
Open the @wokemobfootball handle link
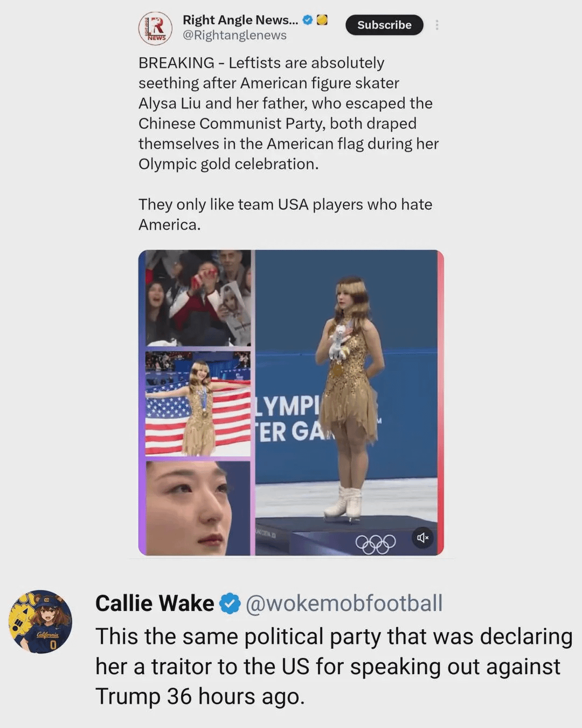point(344,603)
